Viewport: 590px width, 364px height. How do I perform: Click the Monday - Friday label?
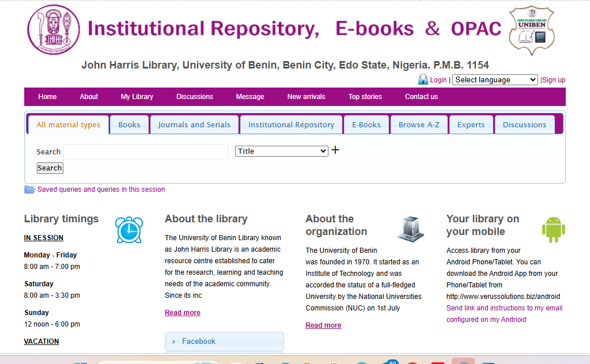click(x=51, y=255)
